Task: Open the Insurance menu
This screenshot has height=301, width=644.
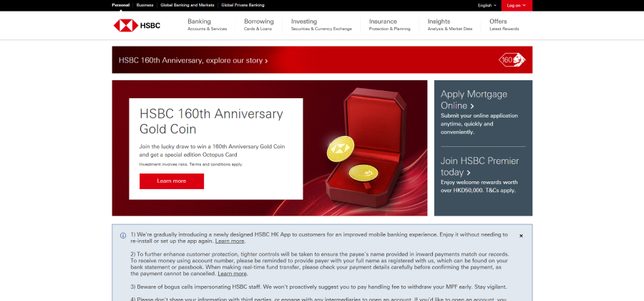Action: point(389,24)
